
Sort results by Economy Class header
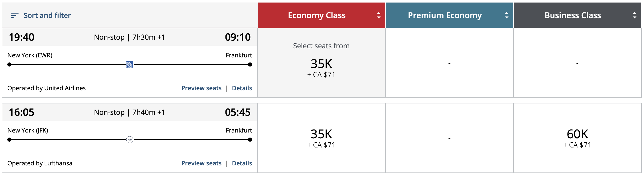[x=321, y=15]
